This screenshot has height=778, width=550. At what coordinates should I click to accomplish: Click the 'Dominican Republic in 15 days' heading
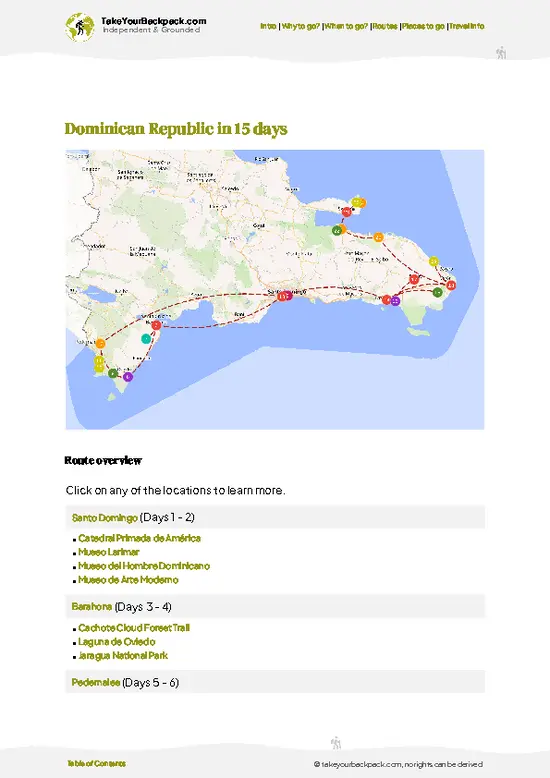tap(176, 129)
